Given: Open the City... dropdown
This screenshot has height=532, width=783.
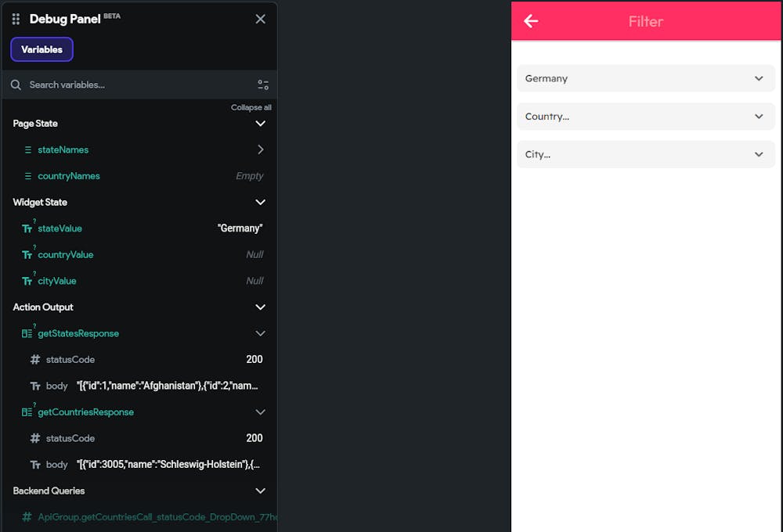Looking at the screenshot, I should click(x=646, y=154).
